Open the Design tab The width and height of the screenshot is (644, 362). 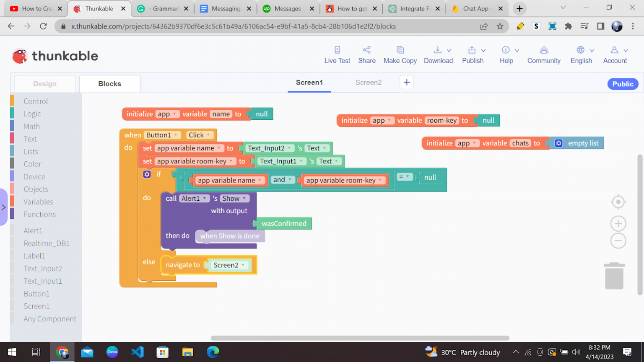coord(44,83)
